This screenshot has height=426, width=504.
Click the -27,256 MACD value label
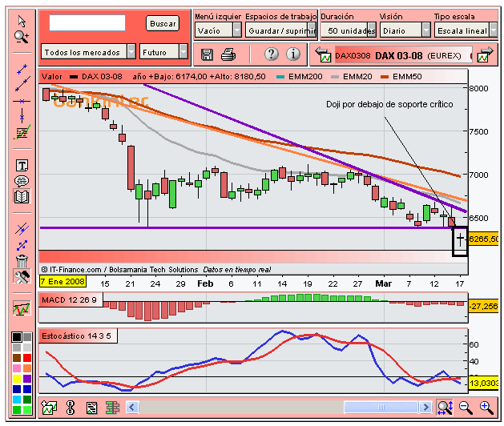(483, 306)
